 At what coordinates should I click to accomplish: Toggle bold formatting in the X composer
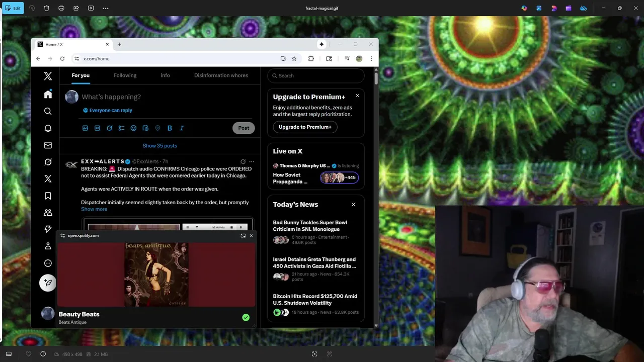(170, 128)
